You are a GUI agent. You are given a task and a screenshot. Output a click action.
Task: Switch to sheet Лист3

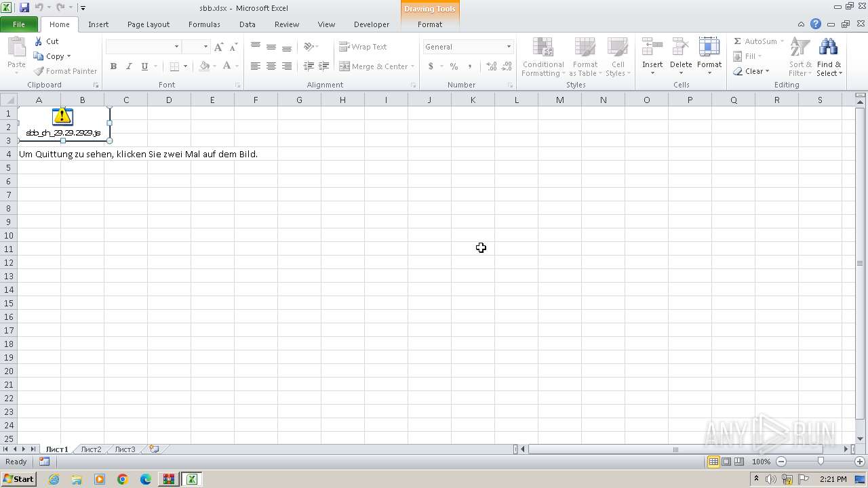[125, 449]
